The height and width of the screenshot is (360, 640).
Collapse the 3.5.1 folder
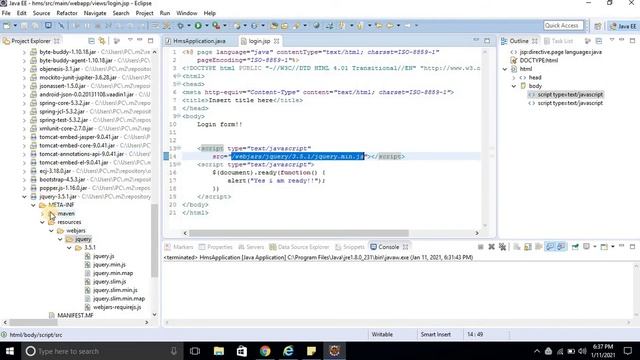[69, 248]
